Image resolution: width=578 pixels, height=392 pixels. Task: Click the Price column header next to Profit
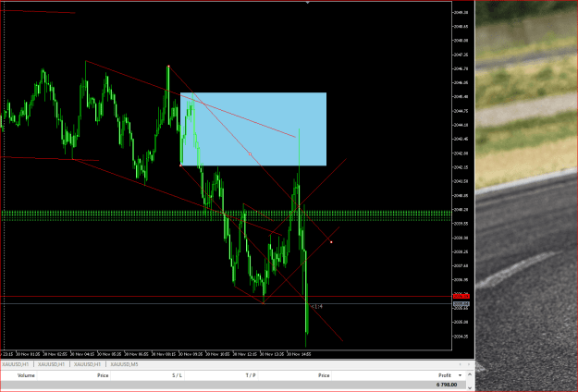point(324,375)
